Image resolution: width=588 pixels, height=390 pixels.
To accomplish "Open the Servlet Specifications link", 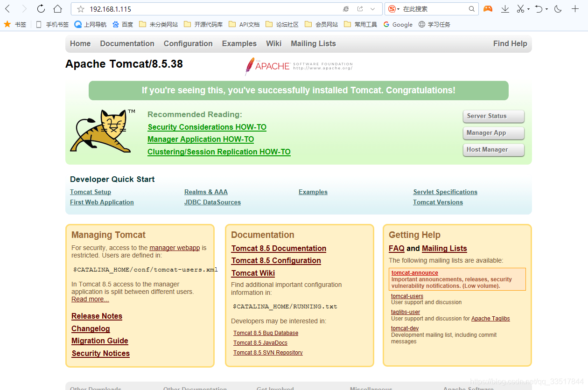I will pos(445,192).
